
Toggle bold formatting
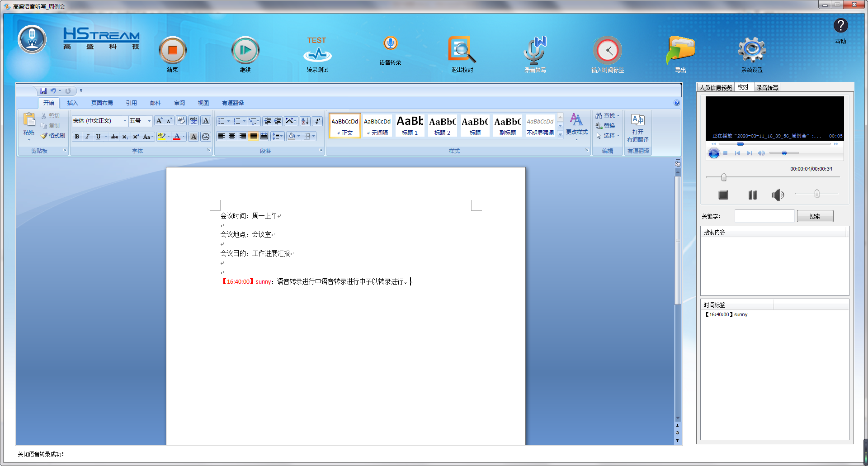[x=77, y=137]
